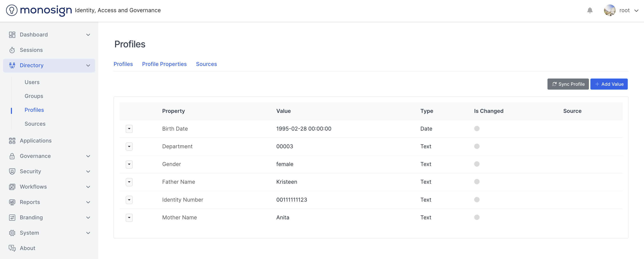
Task: Click the notification bell icon
Action: click(x=590, y=10)
